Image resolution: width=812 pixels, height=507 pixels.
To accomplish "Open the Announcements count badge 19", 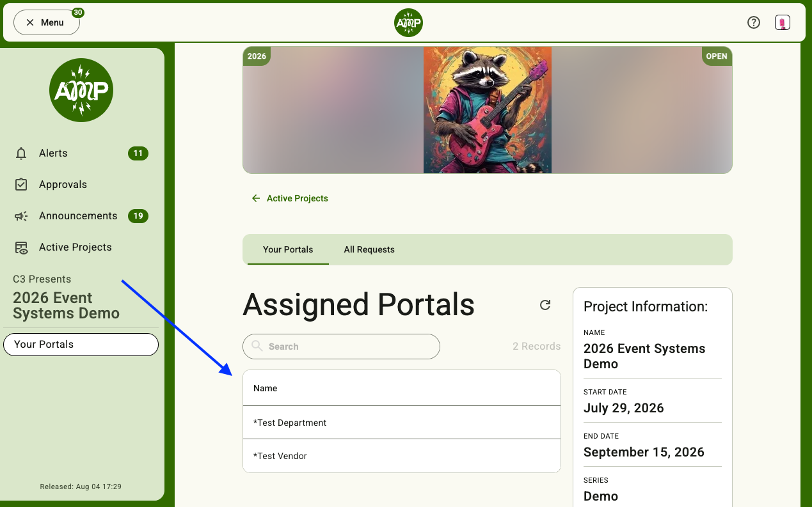I will 138,216.
